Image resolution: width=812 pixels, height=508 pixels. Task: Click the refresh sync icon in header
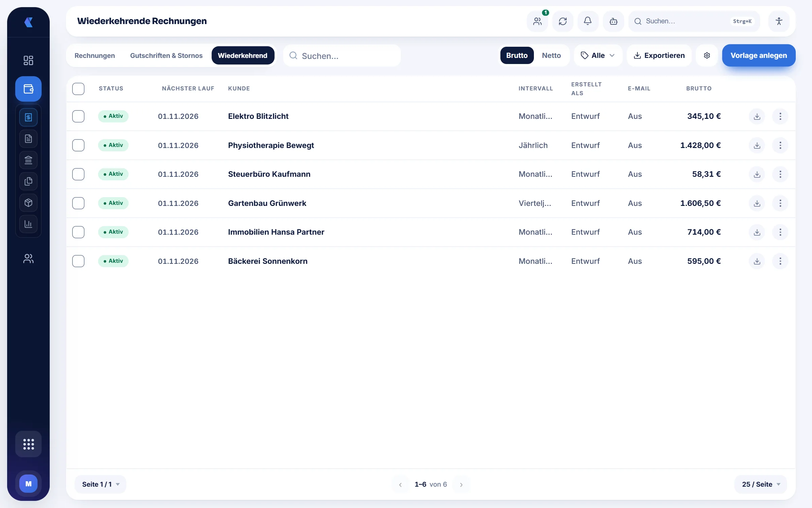pos(563,21)
